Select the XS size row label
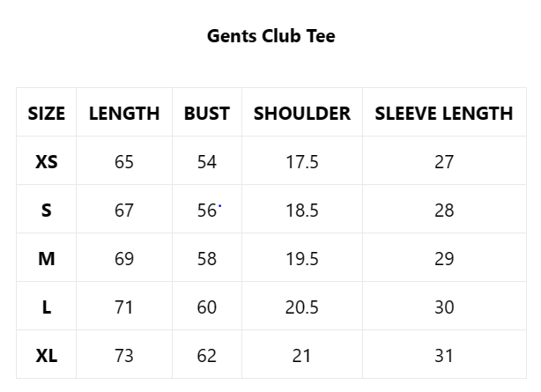 (47, 162)
